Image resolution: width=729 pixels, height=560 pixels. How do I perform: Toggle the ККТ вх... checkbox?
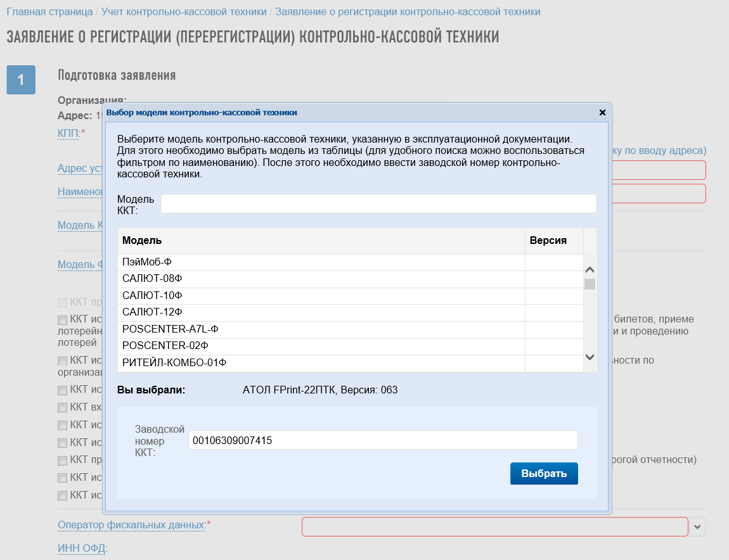click(x=62, y=407)
